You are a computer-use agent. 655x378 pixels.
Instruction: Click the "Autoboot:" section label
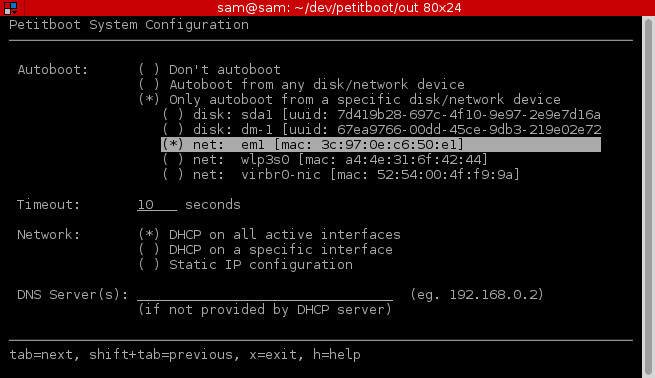tap(53, 69)
